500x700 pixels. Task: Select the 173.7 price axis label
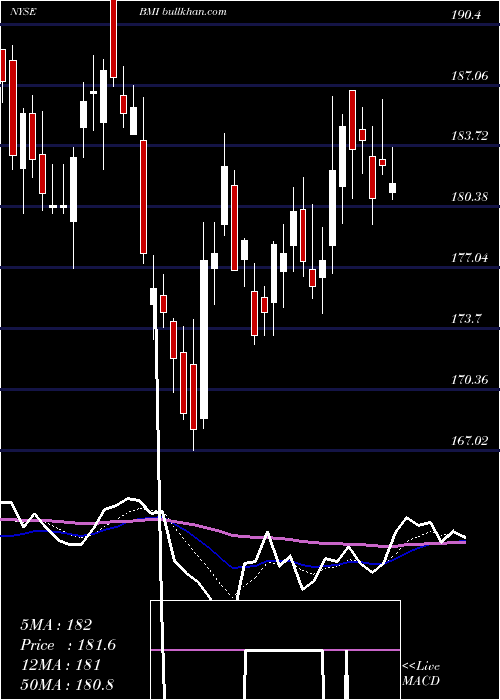point(466,319)
